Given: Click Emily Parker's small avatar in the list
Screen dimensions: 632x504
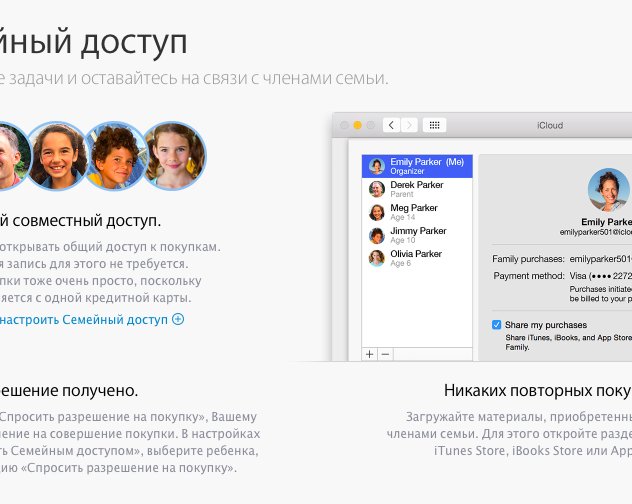Looking at the screenshot, I should point(377,166).
